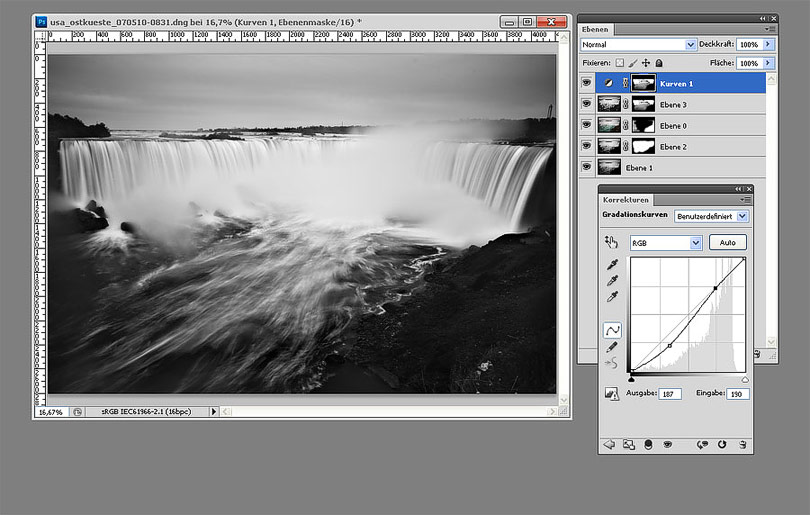Open the Fläche fill slider arrow
Viewport: 810px width, 515px height.
point(768,63)
